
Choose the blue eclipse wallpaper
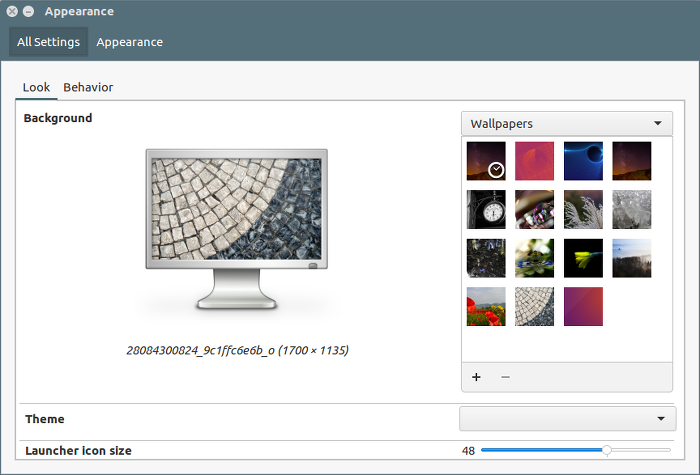coord(583,161)
